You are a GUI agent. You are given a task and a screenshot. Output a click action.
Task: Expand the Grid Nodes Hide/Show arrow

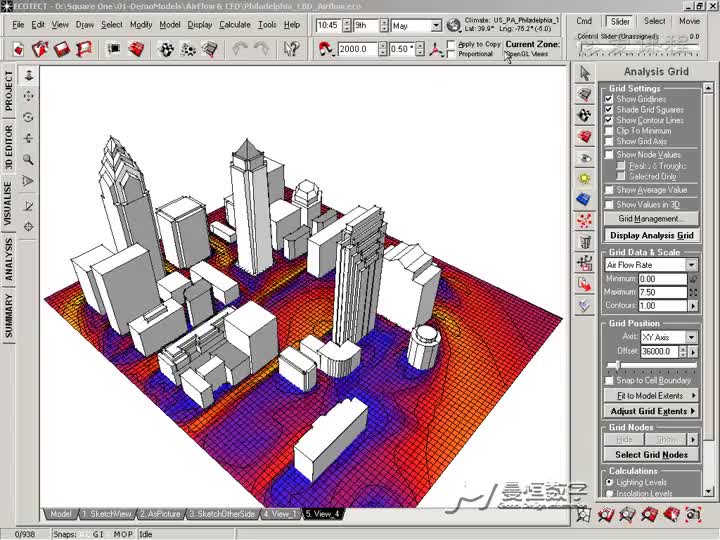[693, 440]
